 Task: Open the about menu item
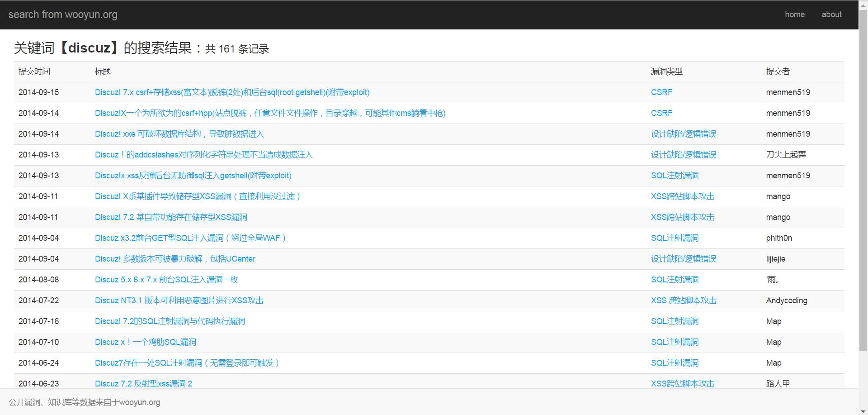coord(831,14)
